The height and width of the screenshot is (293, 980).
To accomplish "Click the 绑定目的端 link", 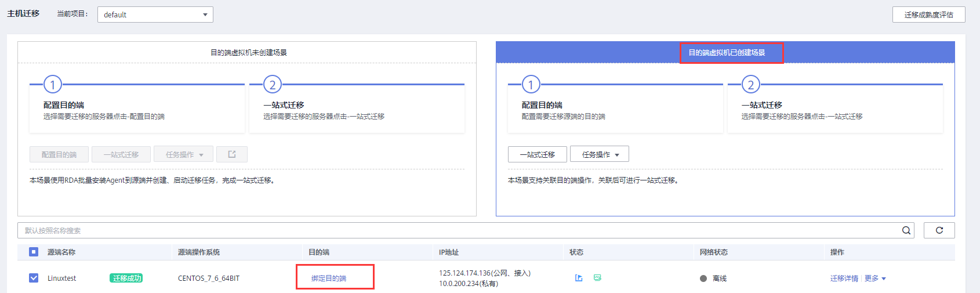I will (329, 278).
